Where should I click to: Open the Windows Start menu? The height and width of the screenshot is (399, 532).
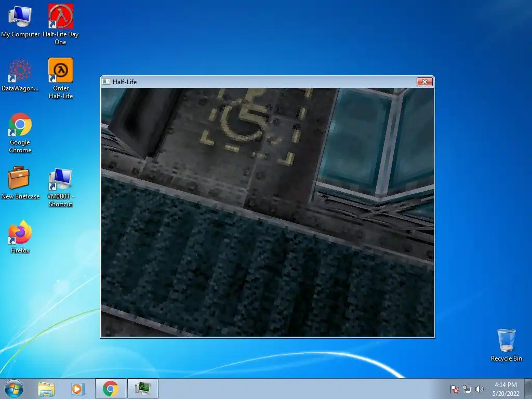click(x=14, y=389)
